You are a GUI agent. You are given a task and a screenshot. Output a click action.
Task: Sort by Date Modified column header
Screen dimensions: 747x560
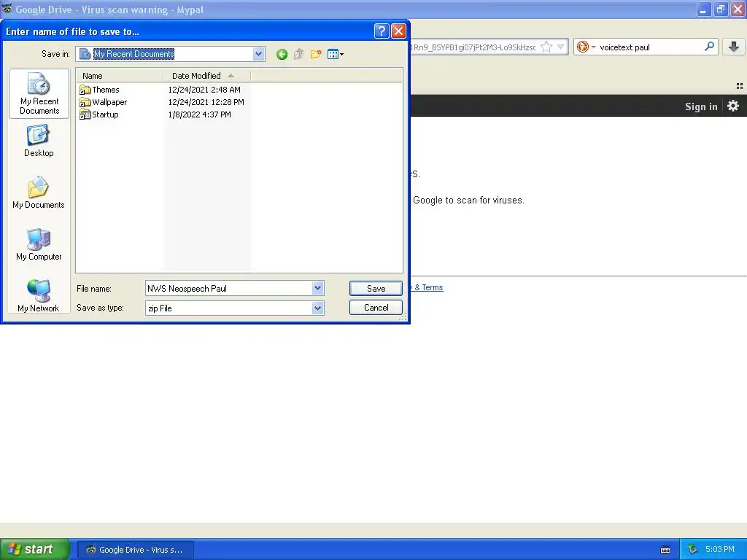click(206, 76)
